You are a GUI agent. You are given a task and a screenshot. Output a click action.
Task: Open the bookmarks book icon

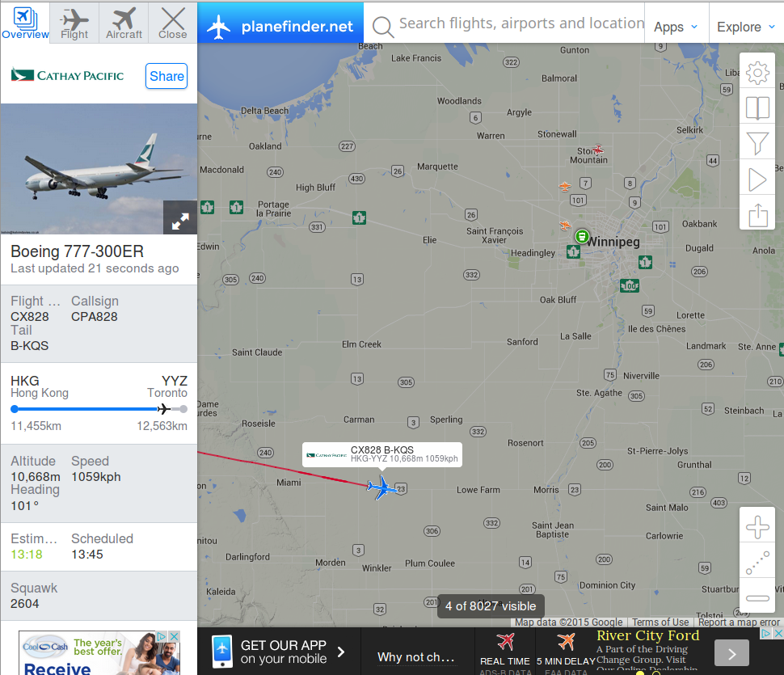757,108
